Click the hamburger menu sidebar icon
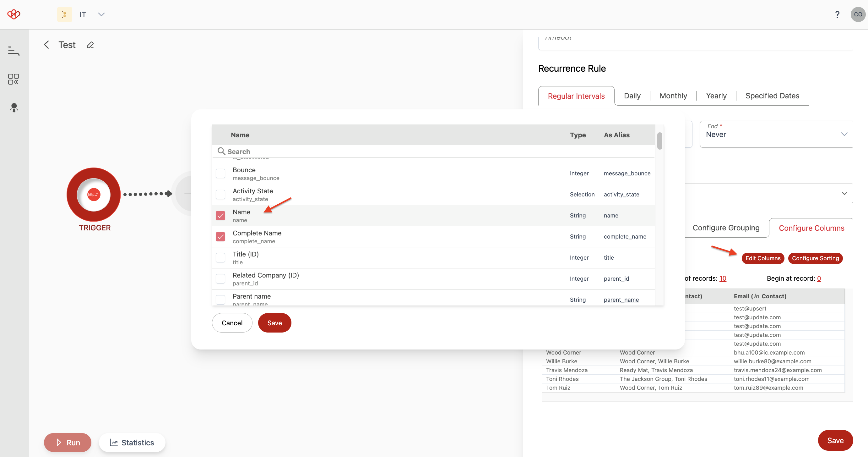This screenshot has width=868, height=457. [x=14, y=51]
